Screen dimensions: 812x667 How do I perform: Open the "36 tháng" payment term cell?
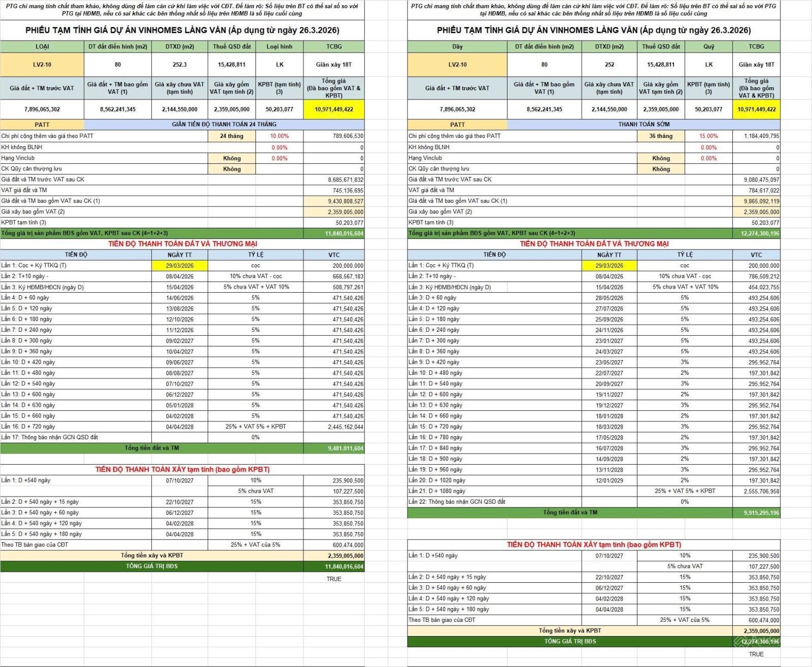(660, 136)
